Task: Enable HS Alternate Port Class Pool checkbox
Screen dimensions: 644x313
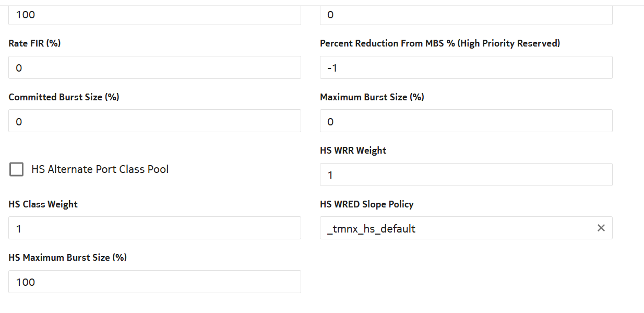Action: 17,169
